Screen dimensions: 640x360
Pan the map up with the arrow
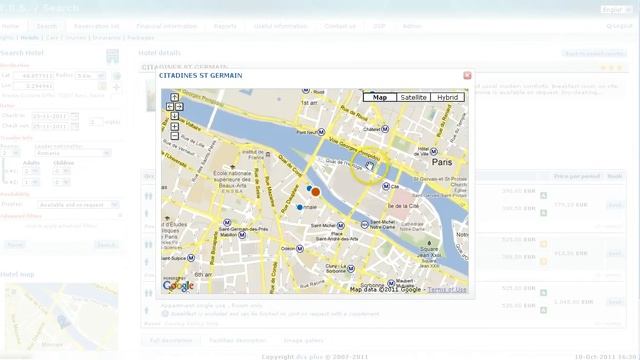(174, 97)
